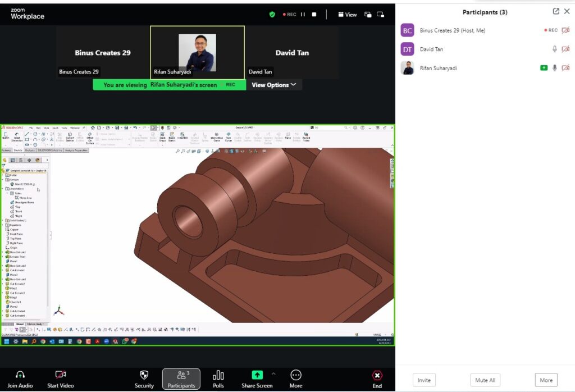Collapse the Notes folder in the tree
Screen dimensions: 575x392
(x=7, y=193)
